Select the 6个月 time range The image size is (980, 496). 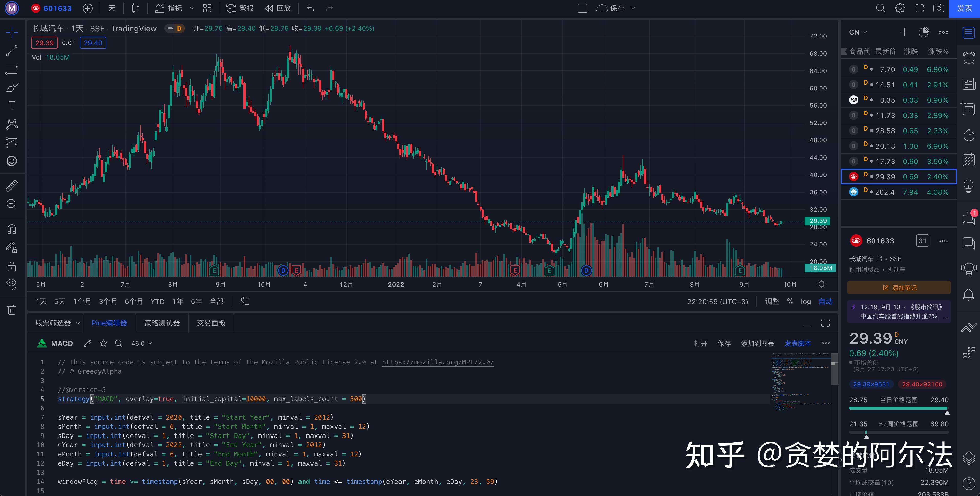[133, 302]
